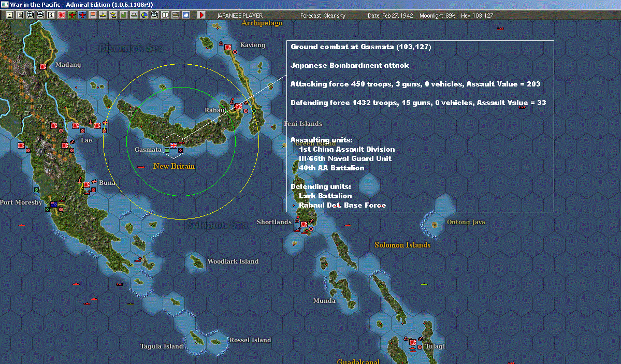Click the 'Defending force 1432 troops' line

pos(418,103)
